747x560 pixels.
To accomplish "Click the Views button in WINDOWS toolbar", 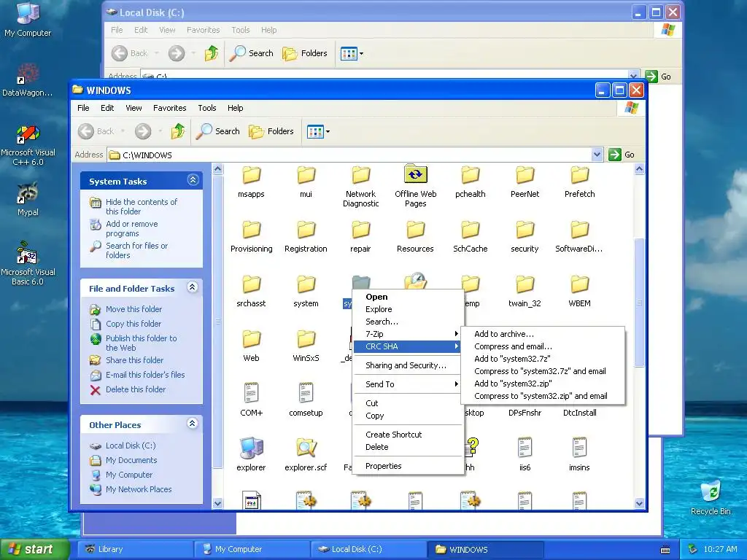I will (x=315, y=131).
